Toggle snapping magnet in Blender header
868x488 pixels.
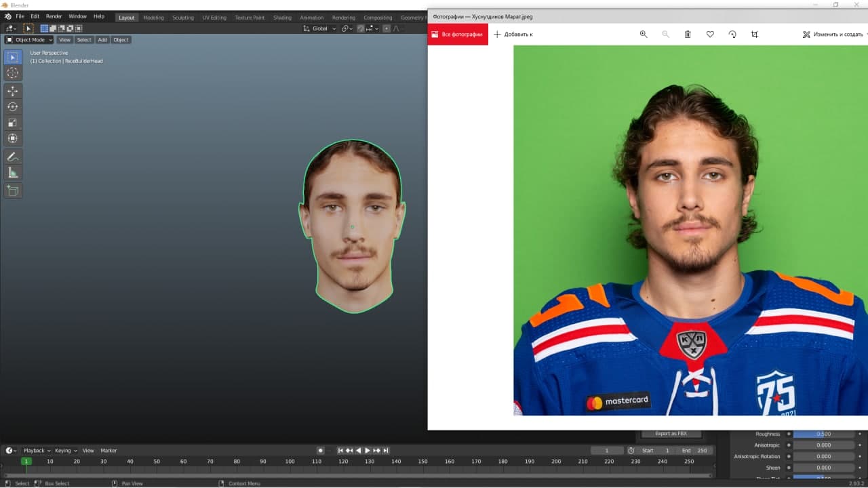pyautogui.click(x=361, y=28)
